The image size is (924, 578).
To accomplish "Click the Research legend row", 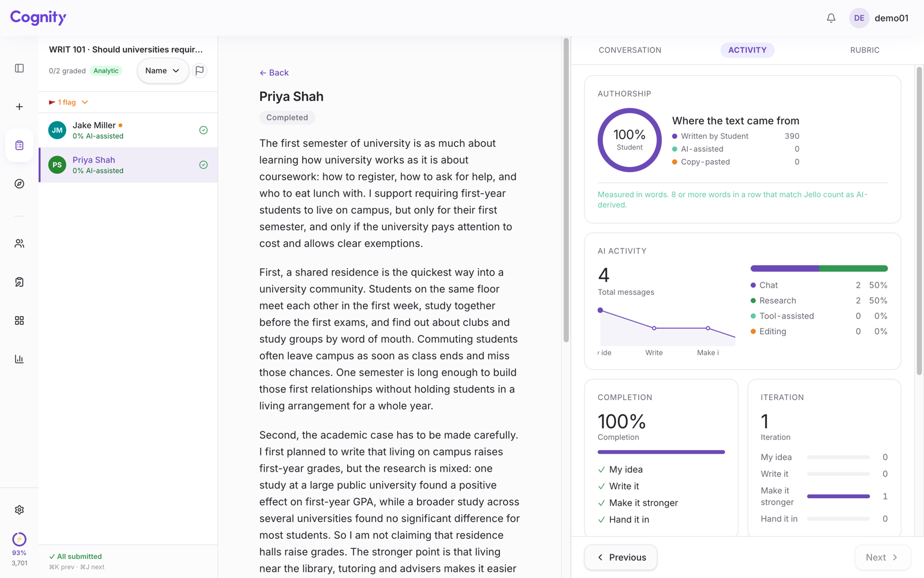I will [819, 301].
